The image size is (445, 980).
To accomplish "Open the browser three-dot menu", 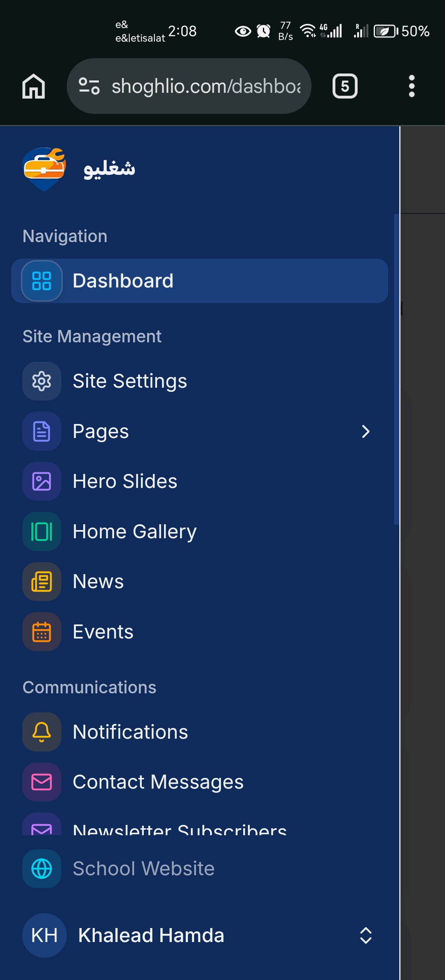I will point(411,86).
